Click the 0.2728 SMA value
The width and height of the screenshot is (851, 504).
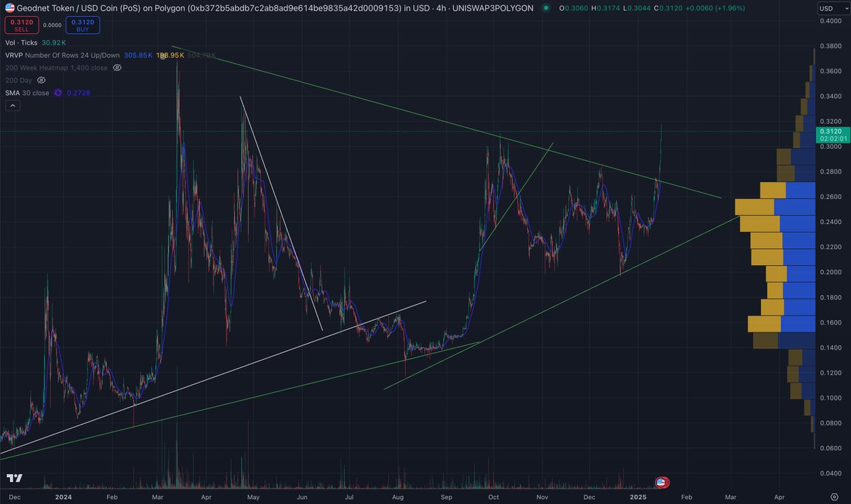tap(78, 93)
